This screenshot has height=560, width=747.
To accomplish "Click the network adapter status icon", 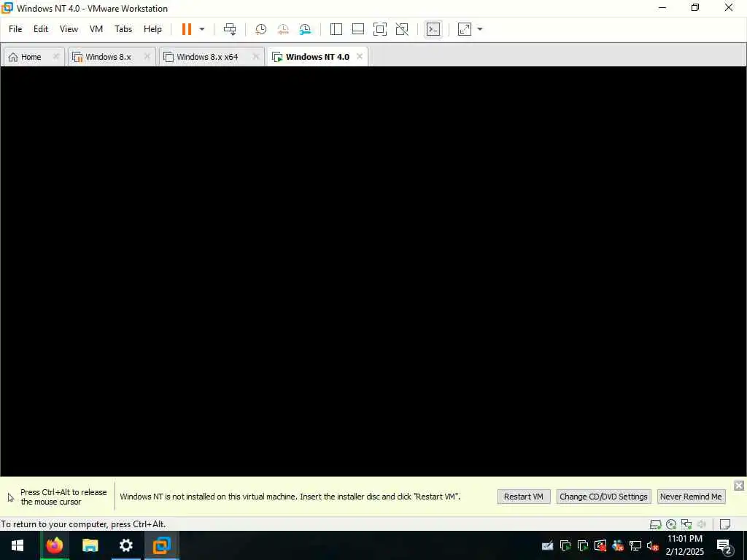I will click(686, 524).
